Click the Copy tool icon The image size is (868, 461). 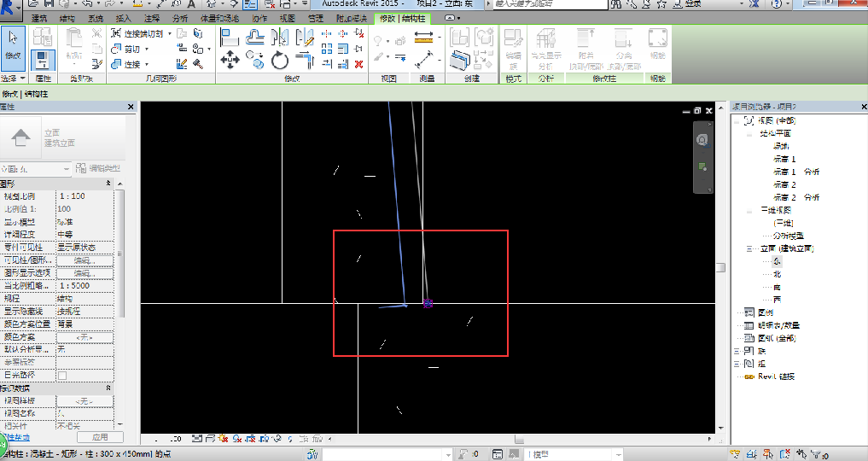(254, 58)
